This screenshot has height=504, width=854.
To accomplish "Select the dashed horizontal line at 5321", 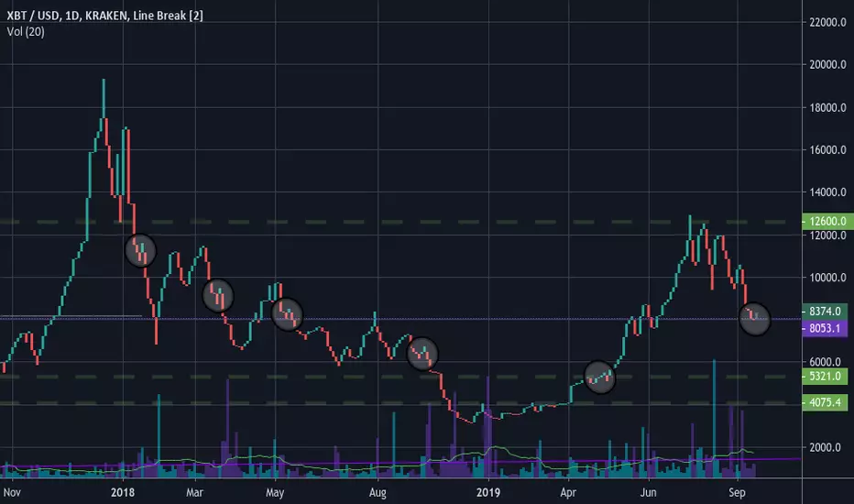I will coord(392,377).
